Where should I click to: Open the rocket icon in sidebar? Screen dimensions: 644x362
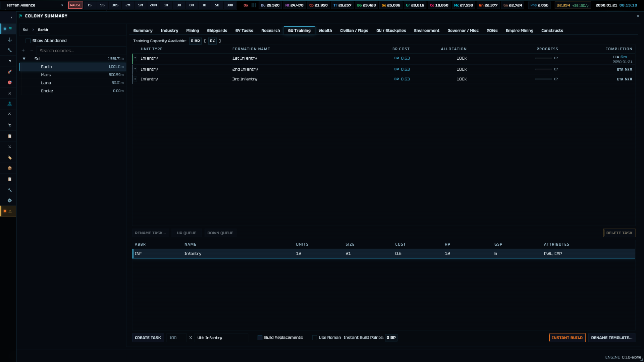(x=10, y=72)
